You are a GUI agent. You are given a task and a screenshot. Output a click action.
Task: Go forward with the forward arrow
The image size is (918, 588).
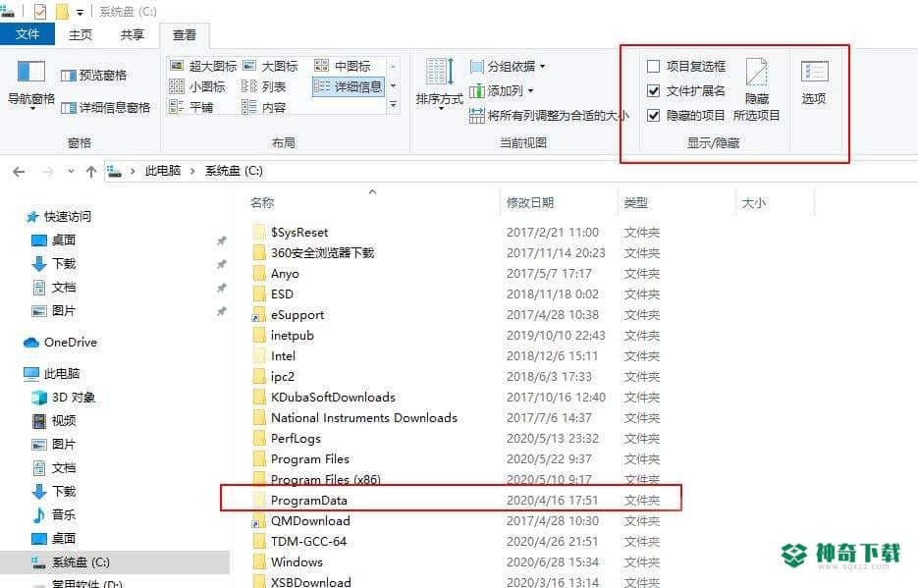pos(47,172)
